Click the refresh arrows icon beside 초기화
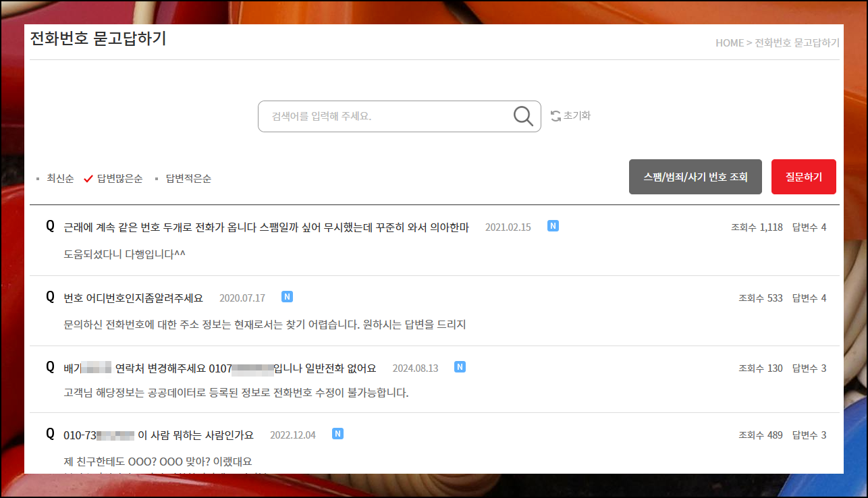Screen dimensions: 868x498 coord(556,116)
